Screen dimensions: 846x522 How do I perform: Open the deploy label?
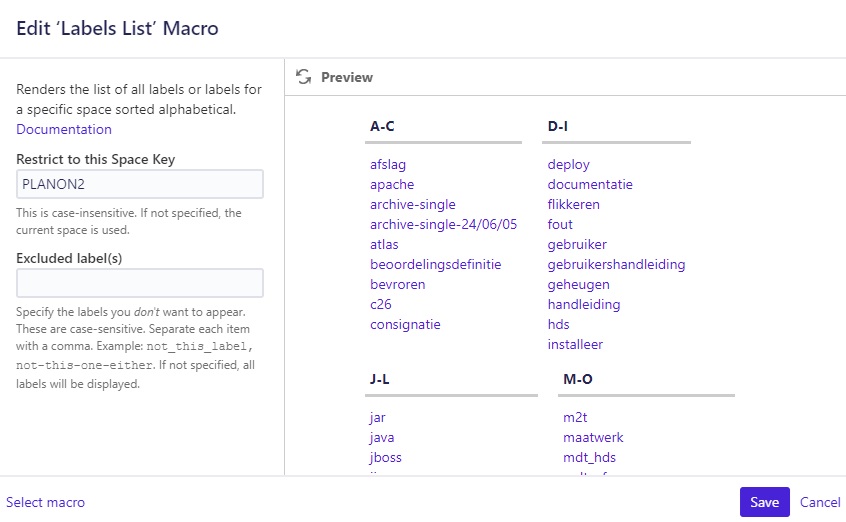point(569,165)
